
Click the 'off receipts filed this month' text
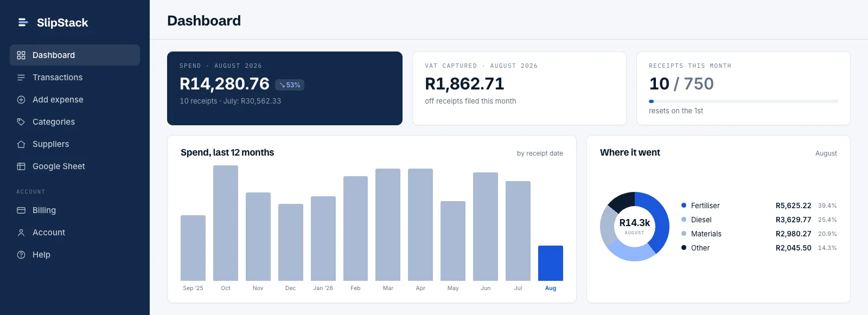(470, 101)
